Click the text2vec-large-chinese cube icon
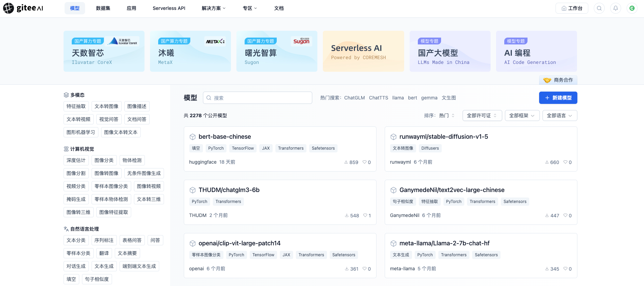644x286 pixels. pyautogui.click(x=394, y=190)
